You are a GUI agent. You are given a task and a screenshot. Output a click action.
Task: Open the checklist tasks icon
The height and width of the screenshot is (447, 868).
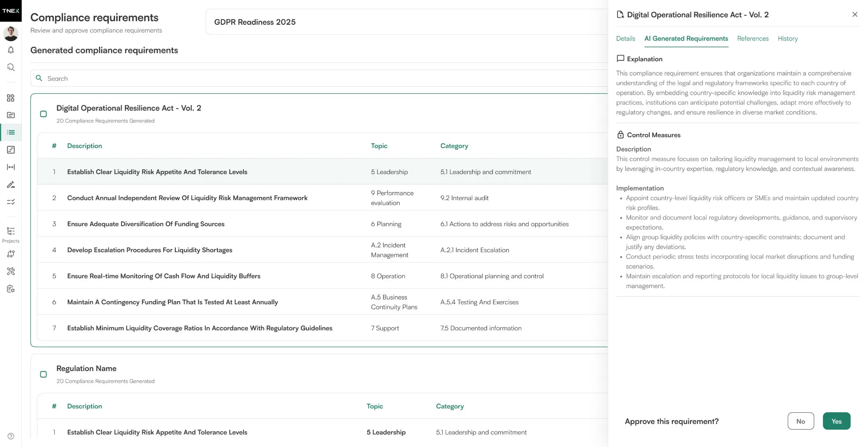pos(11,202)
